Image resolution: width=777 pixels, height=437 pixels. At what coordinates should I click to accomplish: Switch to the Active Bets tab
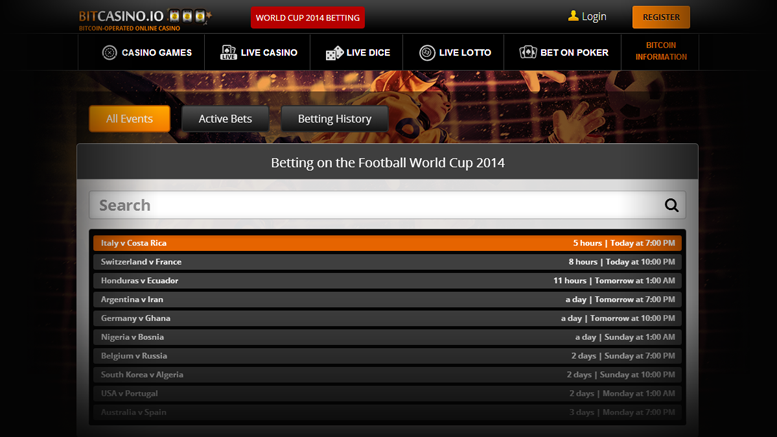click(x=225, y=119)
